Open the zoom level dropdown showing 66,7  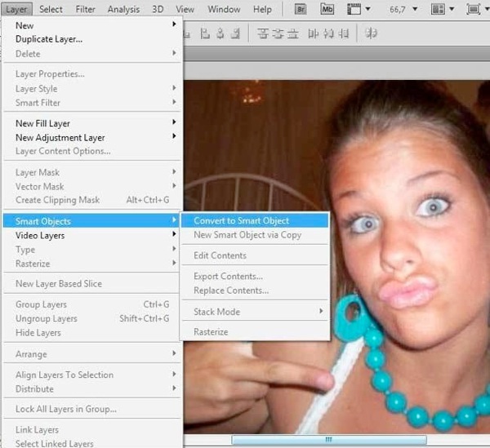400,10
